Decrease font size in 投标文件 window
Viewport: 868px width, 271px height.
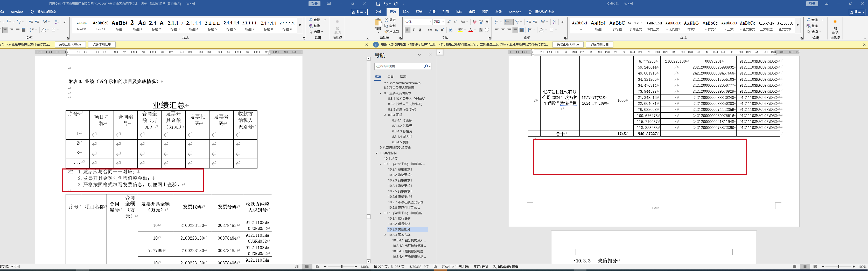pos(455,22)
